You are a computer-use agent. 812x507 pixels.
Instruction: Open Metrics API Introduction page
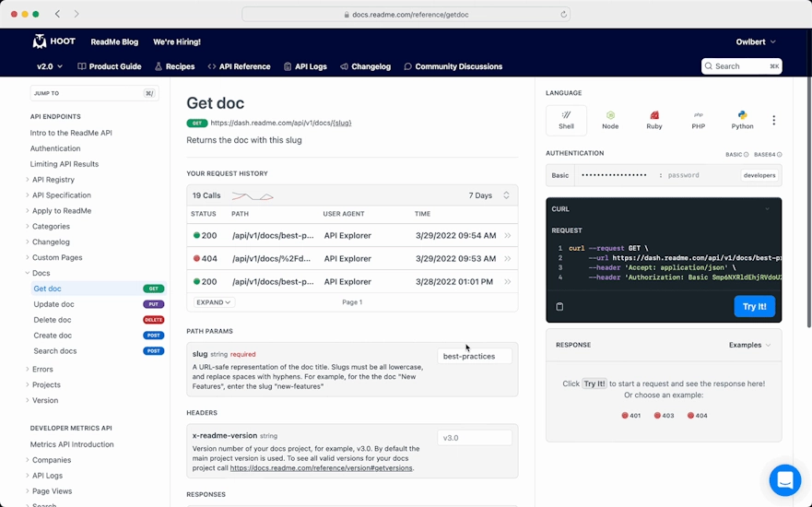point(72,444)
